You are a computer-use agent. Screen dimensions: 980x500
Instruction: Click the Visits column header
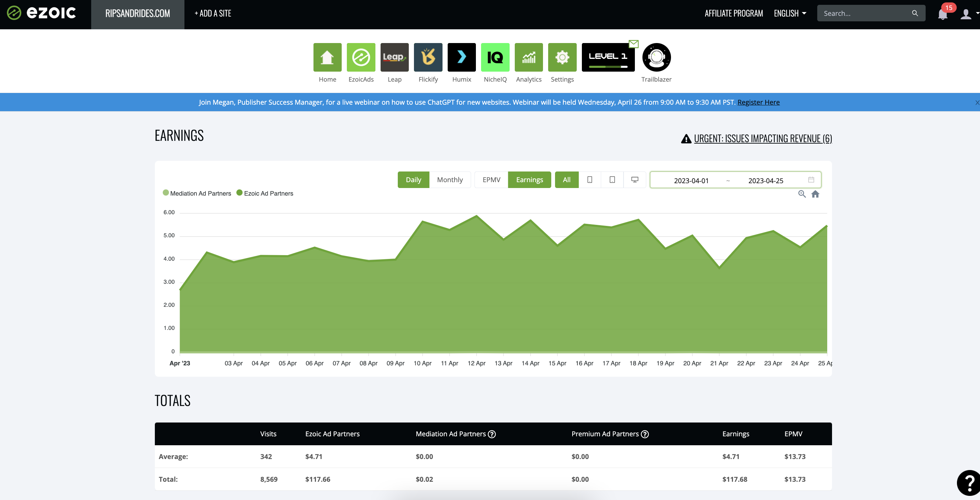pyautogui.click(x=268, y=434)
